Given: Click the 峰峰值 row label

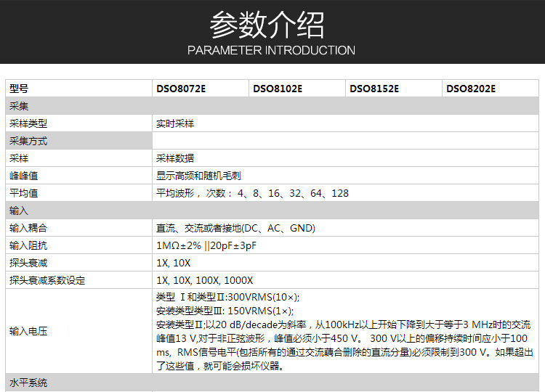Looking at the screenshot, I should point(24,176).
